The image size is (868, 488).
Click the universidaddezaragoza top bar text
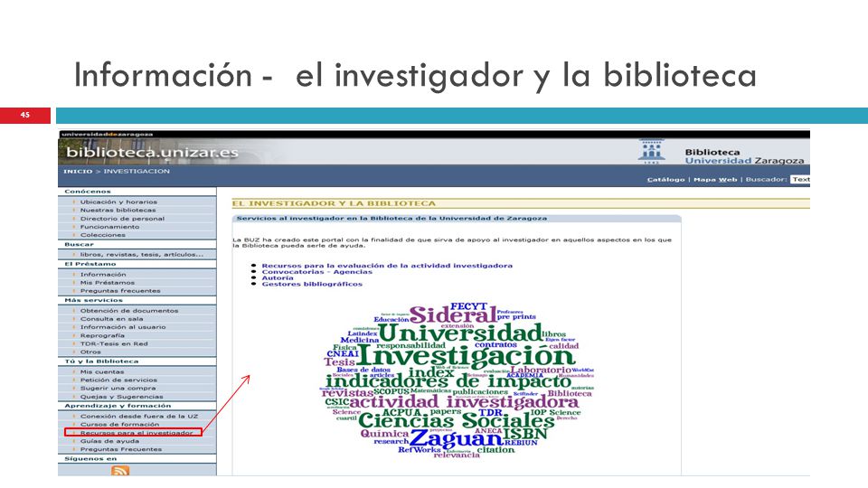pos(107,134)
